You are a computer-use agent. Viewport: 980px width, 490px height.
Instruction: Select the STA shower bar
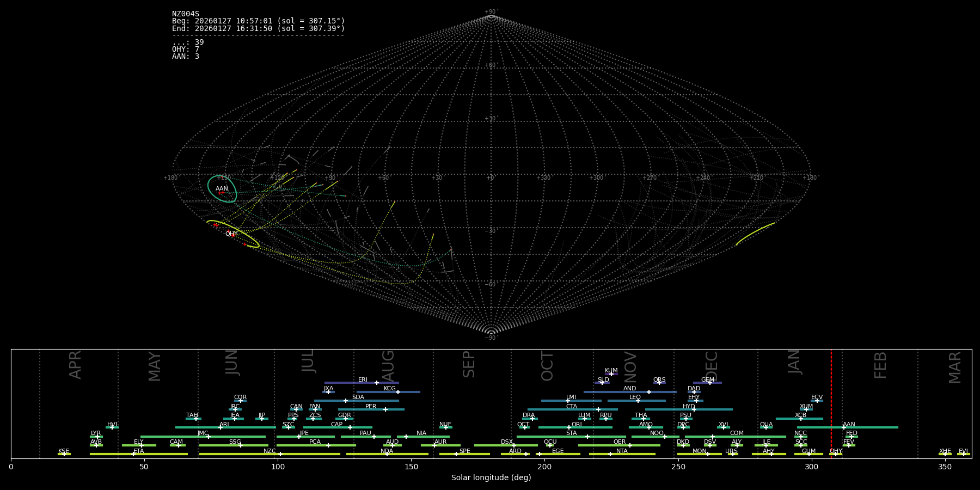point(571,436)
